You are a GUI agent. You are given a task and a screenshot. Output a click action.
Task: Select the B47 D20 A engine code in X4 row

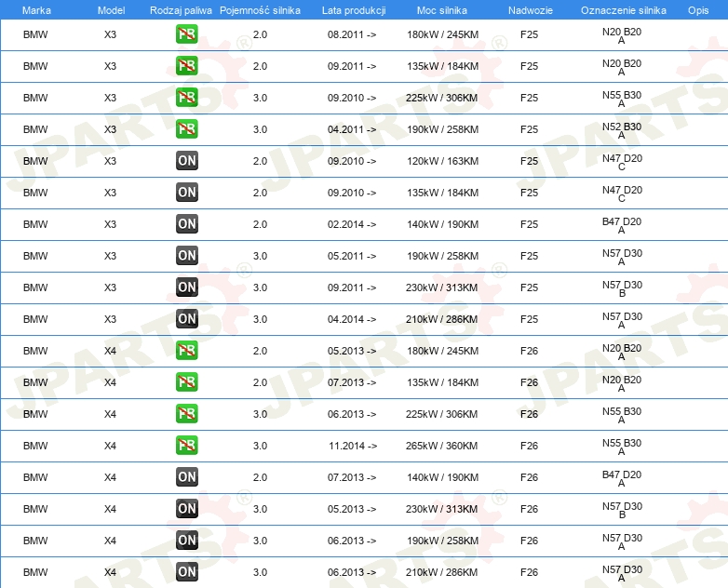click(x=622, y=478)
